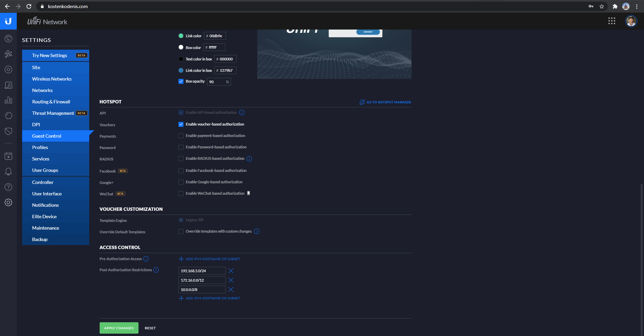644x336 pixels.
Task: Show info for RADIUS-based authorization
Action: (x=249, y=159)
